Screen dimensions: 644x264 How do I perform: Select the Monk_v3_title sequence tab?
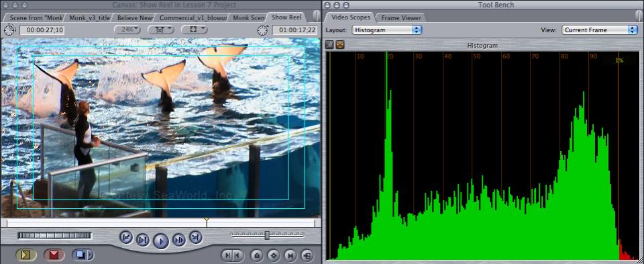[x=90, y=17]
